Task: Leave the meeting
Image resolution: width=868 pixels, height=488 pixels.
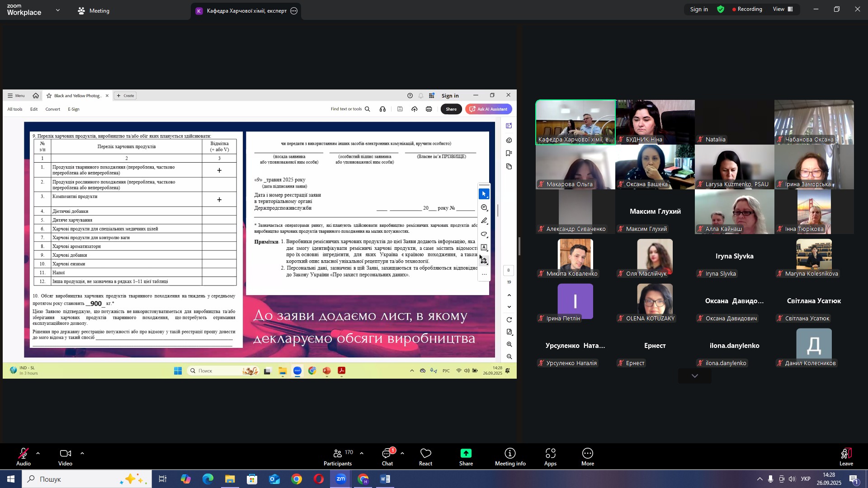Action: (x=846, y=457)
